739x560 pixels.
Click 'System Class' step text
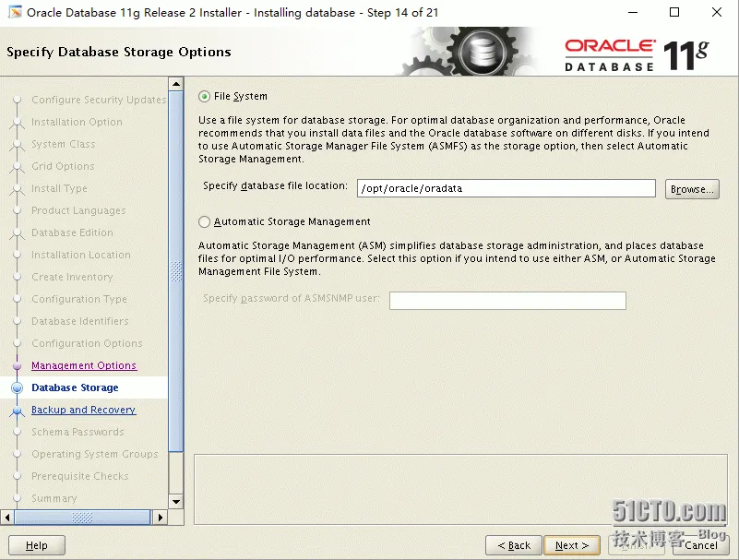63,144
